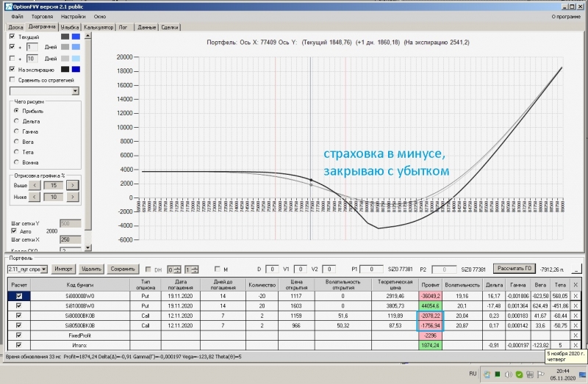
Task: Toggle the На экспирацию checkbox
Action: pos(12,69)
